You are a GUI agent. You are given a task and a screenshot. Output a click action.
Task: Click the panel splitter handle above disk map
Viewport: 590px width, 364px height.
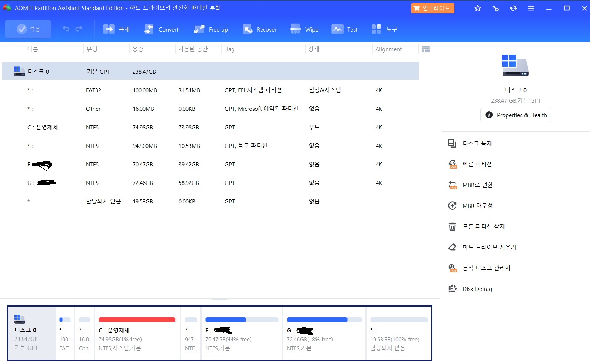click(x=220, y=299)
